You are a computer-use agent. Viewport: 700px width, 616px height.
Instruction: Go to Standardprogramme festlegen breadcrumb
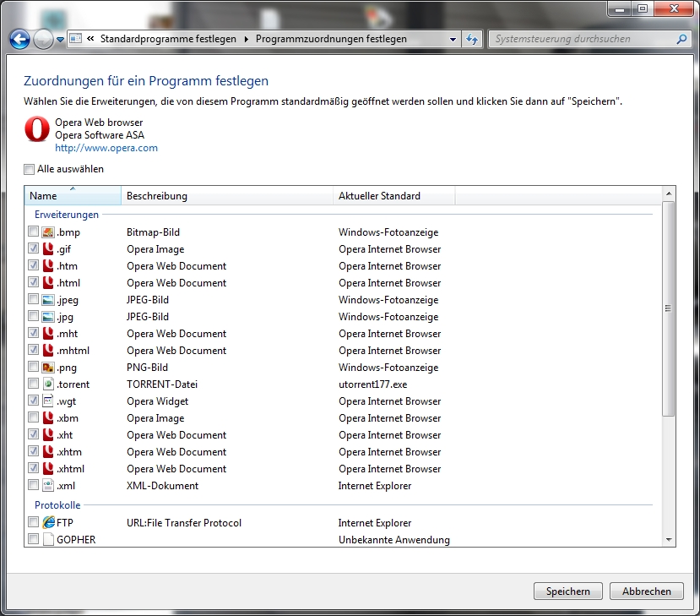click(x=168, y=39)
